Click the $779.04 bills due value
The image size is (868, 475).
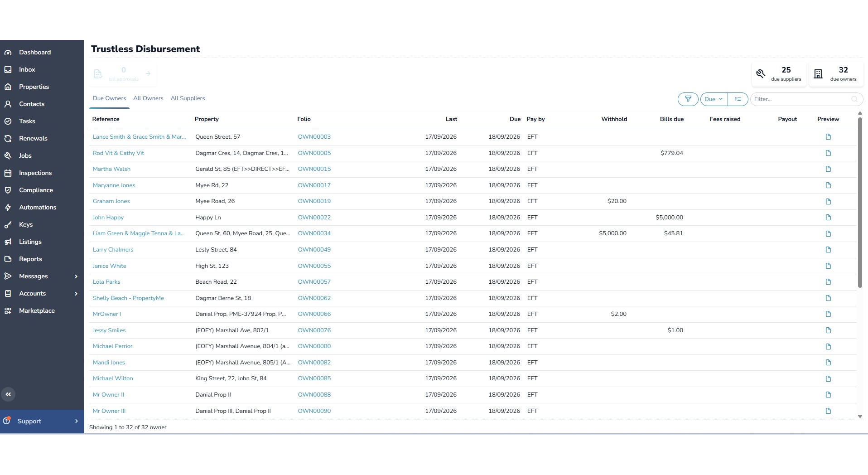pyautogui.click(x=672, y=153)
